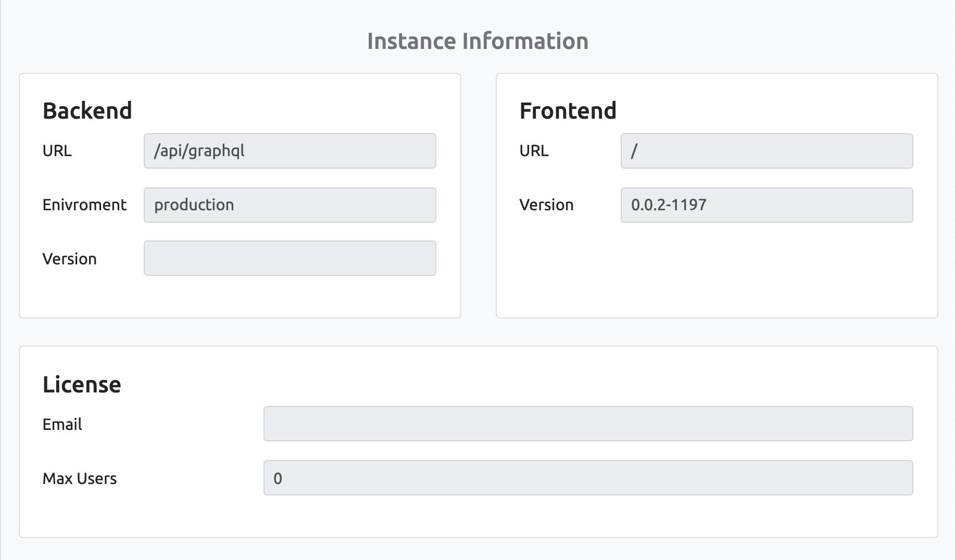Click the License section heading
This screenshot has height=560, width=955.
[82, 385]
